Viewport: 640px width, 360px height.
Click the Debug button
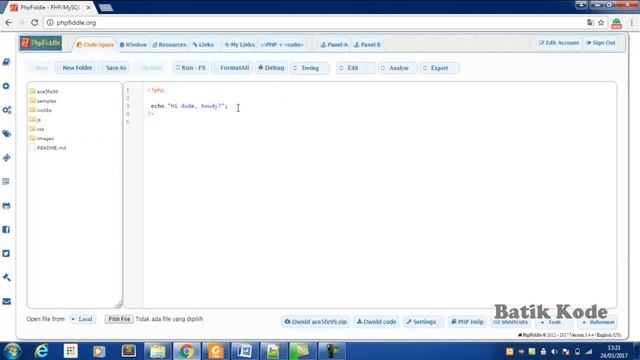click(x=271, y=68)
